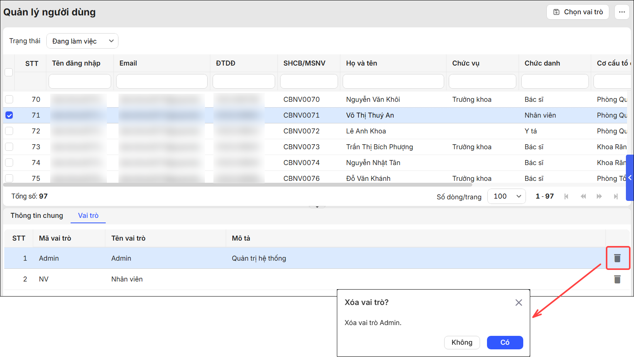634x364 pixels.
Task: Sort by the Họ và tên column header
Action: 362,63
